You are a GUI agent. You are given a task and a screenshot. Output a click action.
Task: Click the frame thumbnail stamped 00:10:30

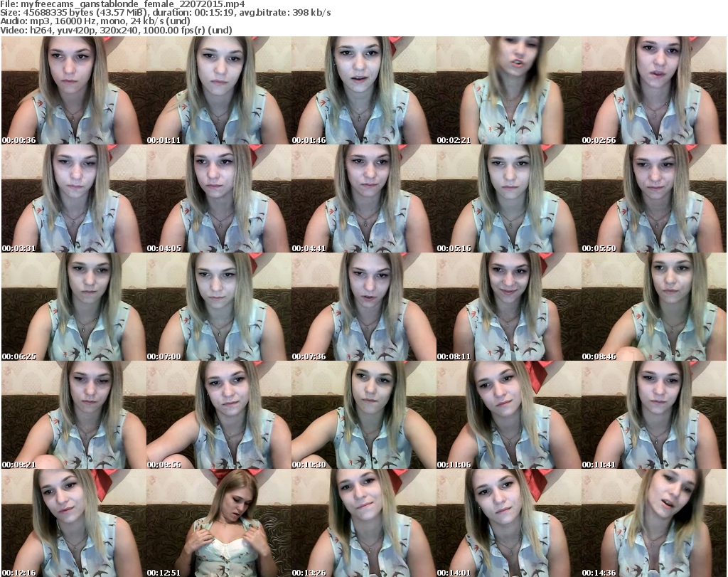tap(363, 415)
